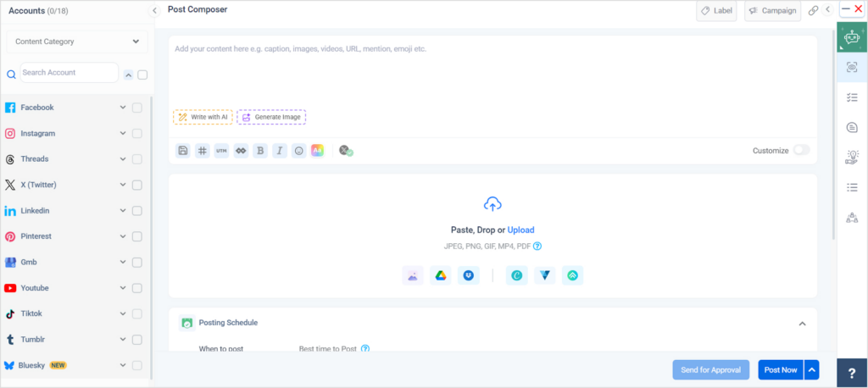Collapse the Posting Schedule section

coord(802,324)
